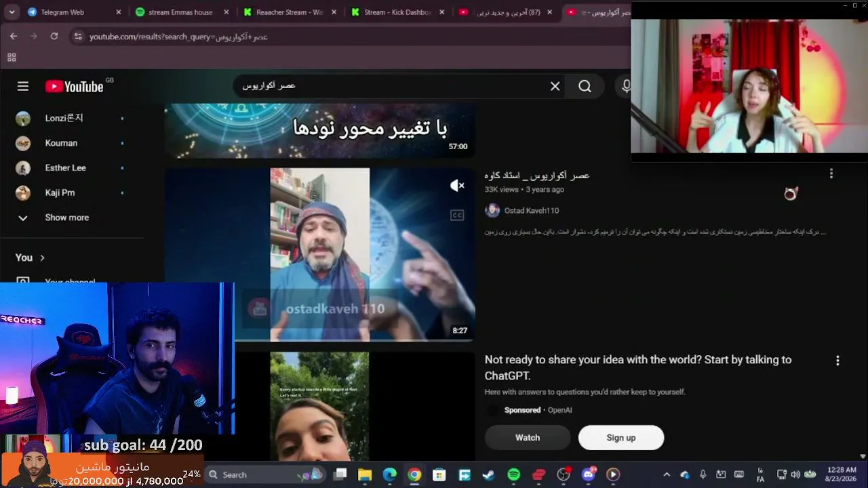Open Windows taskbar Search box

pyautogui.click(x=264, y=474)
